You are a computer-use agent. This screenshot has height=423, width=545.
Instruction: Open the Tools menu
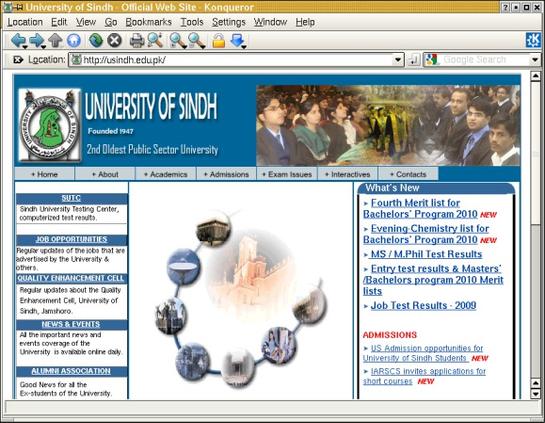[x=192, y=22]
